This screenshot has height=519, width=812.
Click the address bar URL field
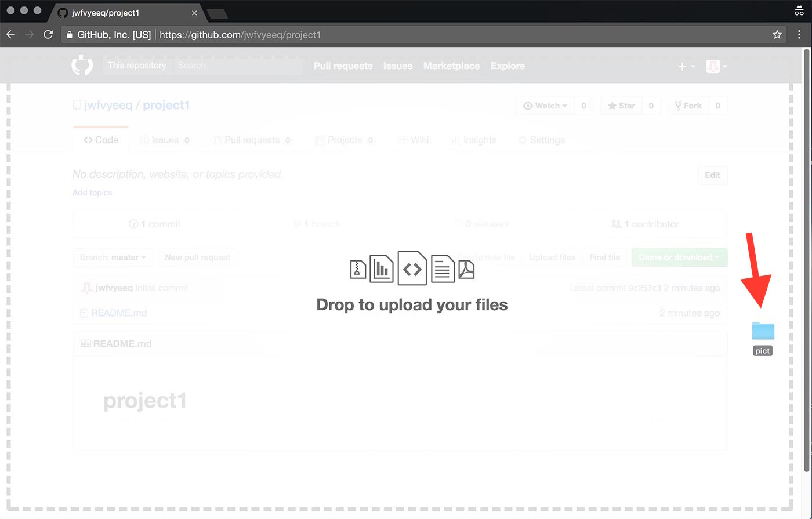(x=423, y=35)
